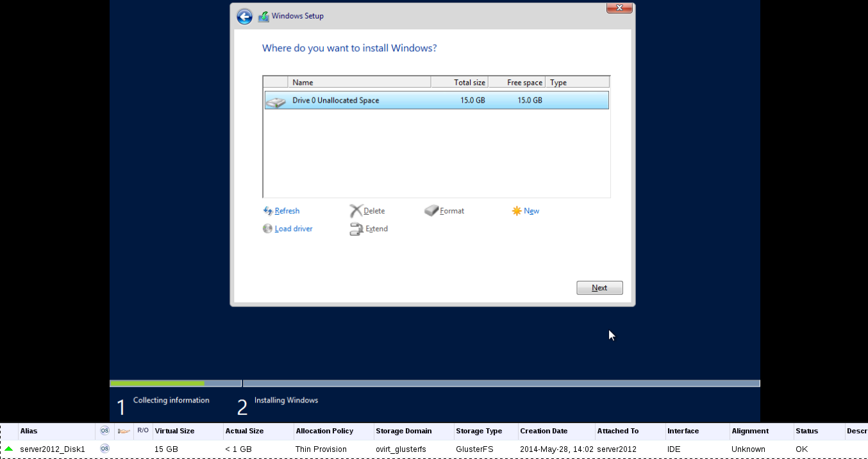Viewport: 868px width, 459px height.
Task: Click the Extend partition icon
Action: pos(356,229)
